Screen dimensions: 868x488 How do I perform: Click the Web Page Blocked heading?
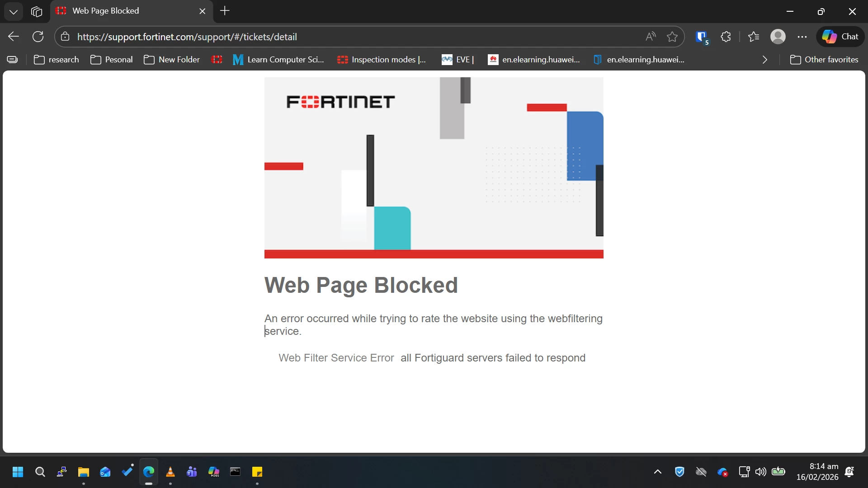[361, 285]
